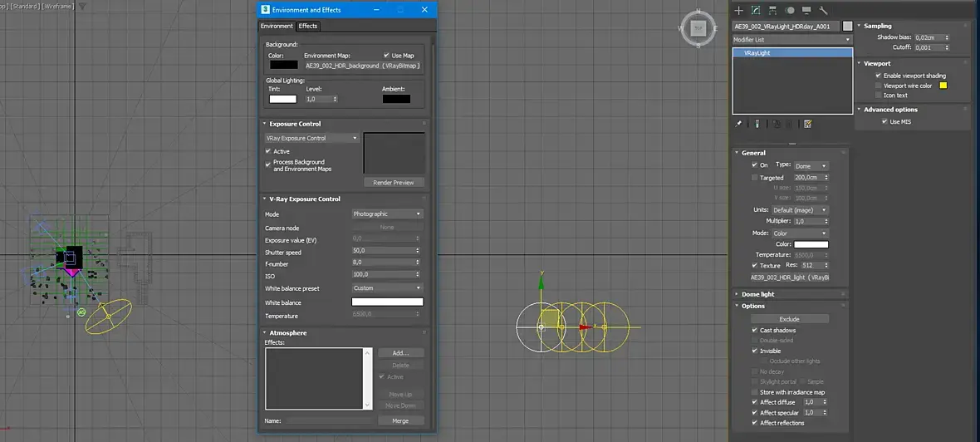Viewport: 980px width, 442px height.
Task: Open the Units Default (image) dropdown
Action: click(x=800, y=210)
